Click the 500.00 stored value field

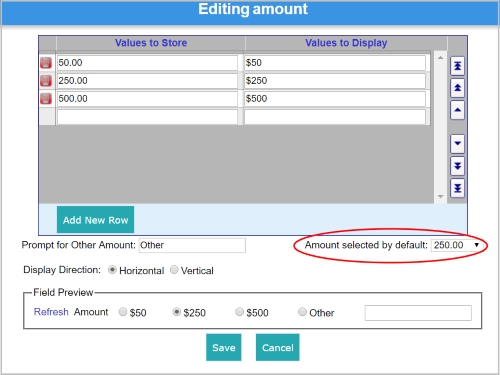pyautogui.click(x=147, y=99)
